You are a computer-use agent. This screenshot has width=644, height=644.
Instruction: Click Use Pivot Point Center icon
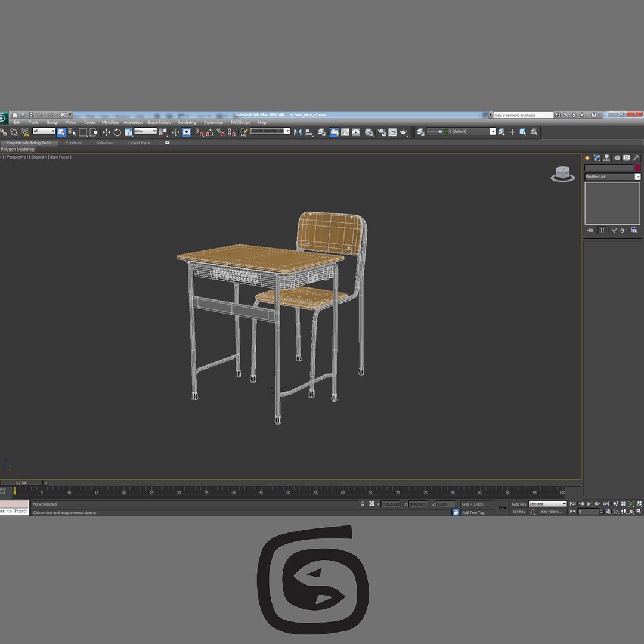point(163,132)
